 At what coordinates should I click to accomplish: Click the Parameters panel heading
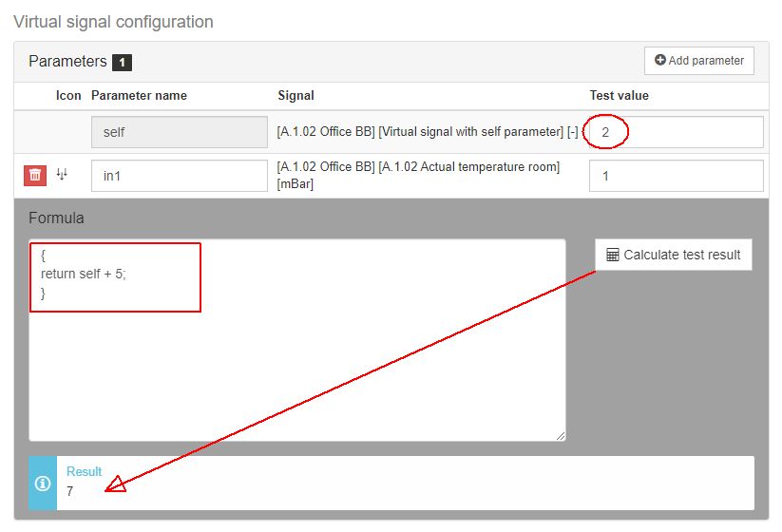coord(67,62)
